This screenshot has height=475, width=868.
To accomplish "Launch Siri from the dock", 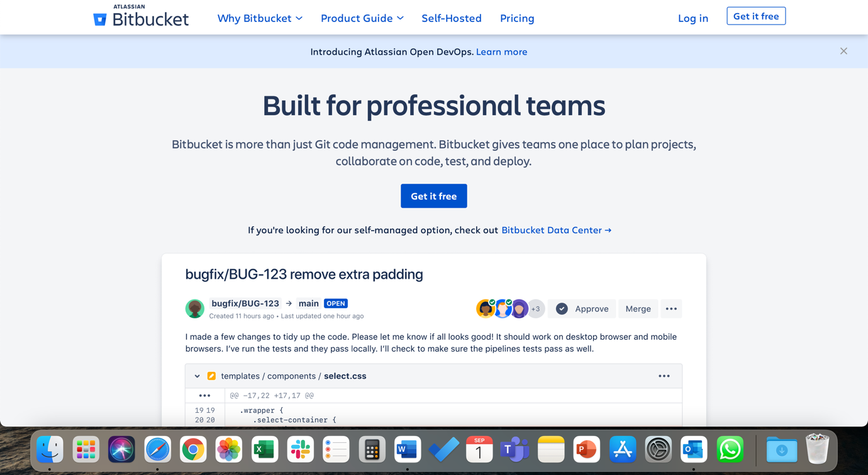I will [x=121, y=449].
